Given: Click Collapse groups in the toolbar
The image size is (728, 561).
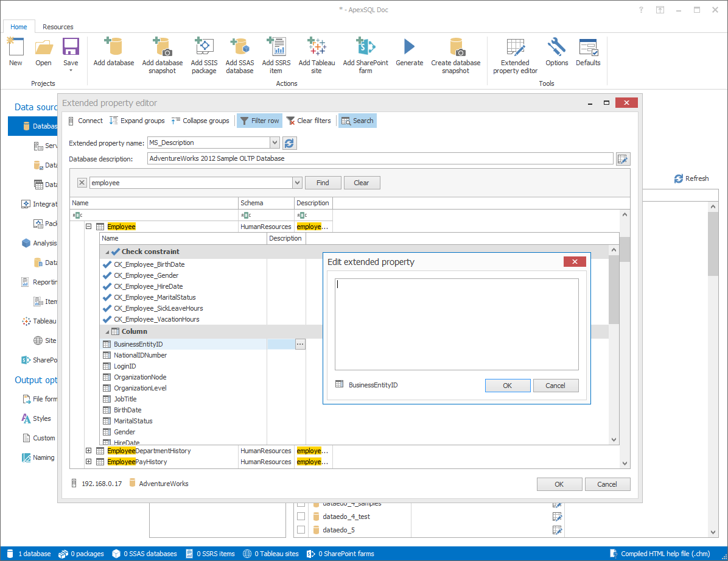Looking at the screenshot, I should [x=200, y=121].
